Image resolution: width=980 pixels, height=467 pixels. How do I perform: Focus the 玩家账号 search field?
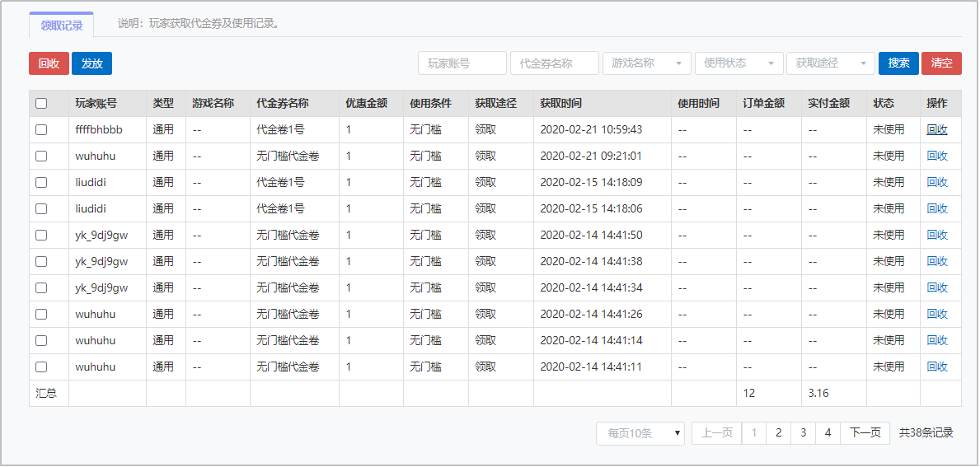coord(462,63)
